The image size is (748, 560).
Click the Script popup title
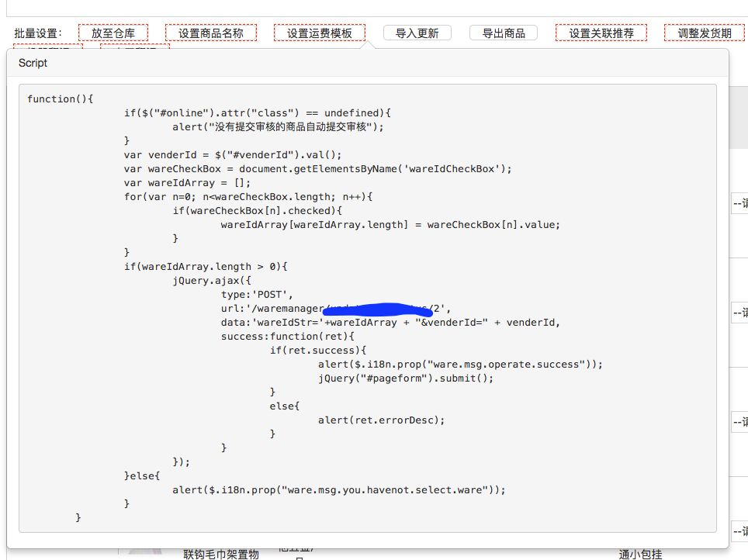33,63
